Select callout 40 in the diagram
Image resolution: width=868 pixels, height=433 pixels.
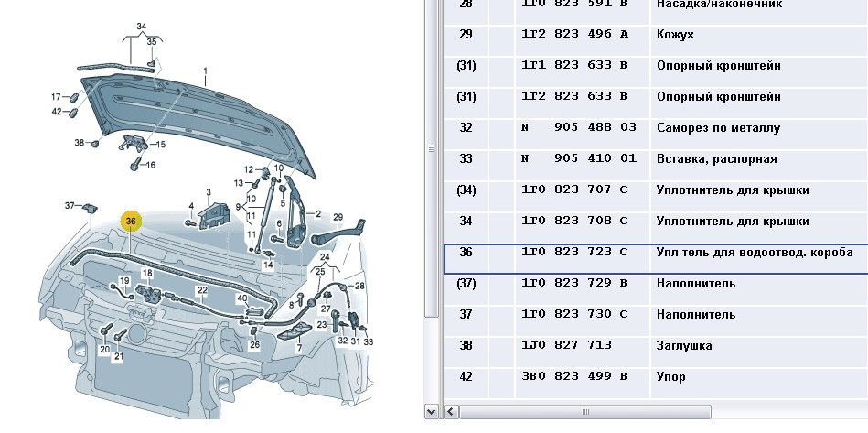tap(242, 298)
